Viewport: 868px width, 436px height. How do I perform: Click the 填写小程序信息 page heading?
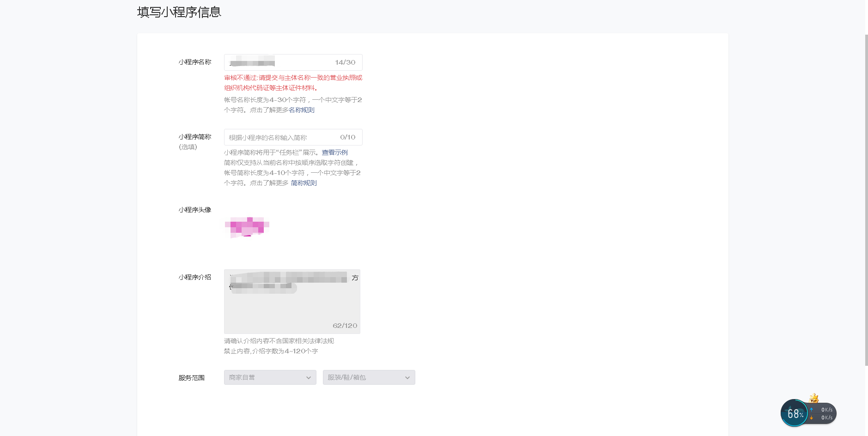pyautogui.click(x=179, y=12)
